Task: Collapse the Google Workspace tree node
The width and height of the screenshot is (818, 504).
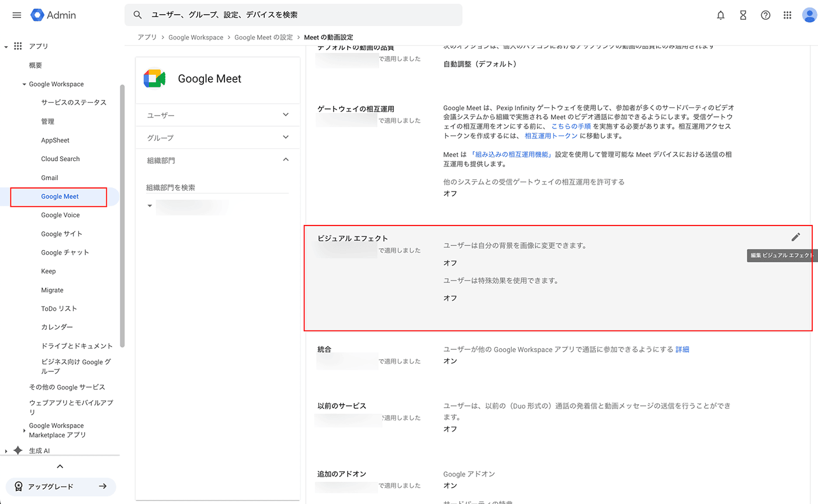Action: pyautogui.click(x=25, y=85)
